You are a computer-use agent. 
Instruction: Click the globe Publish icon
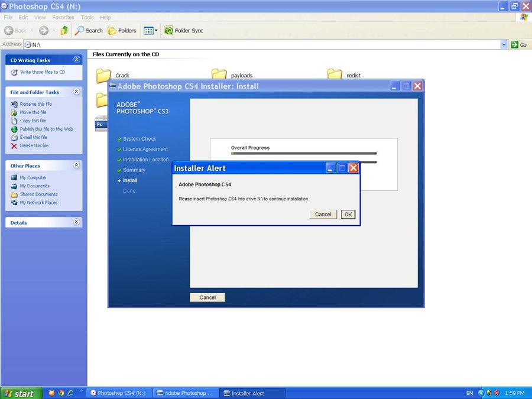click(x=14, y=129)
